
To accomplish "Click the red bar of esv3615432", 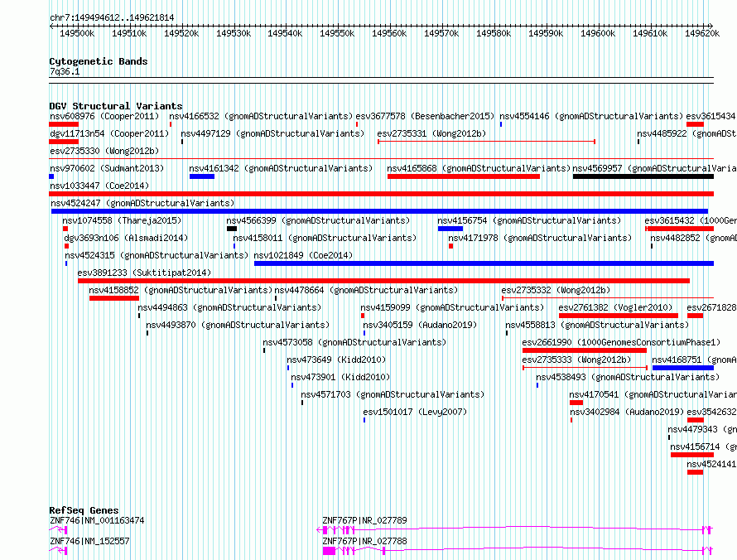I will [x=680, y=229].
